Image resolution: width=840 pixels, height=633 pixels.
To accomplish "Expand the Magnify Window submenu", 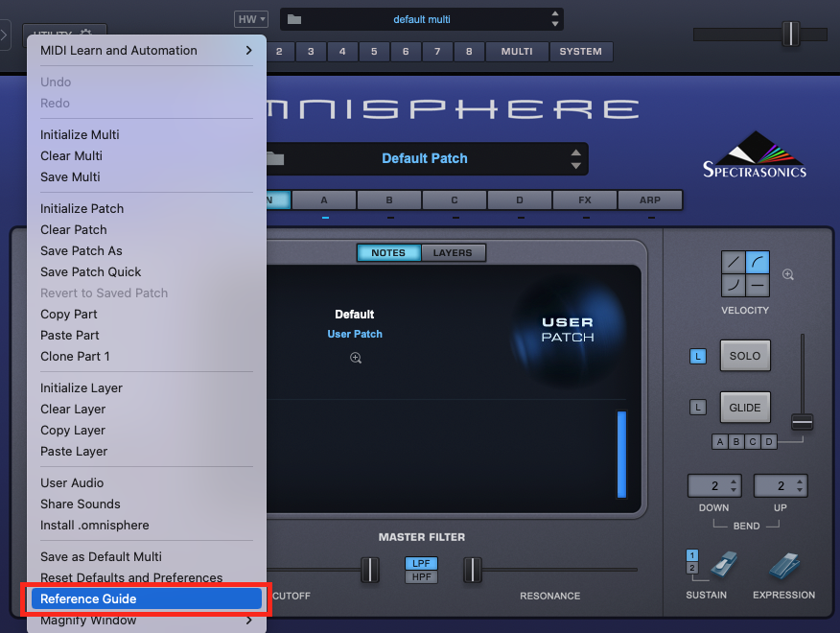I will click(x=147, y=621).
